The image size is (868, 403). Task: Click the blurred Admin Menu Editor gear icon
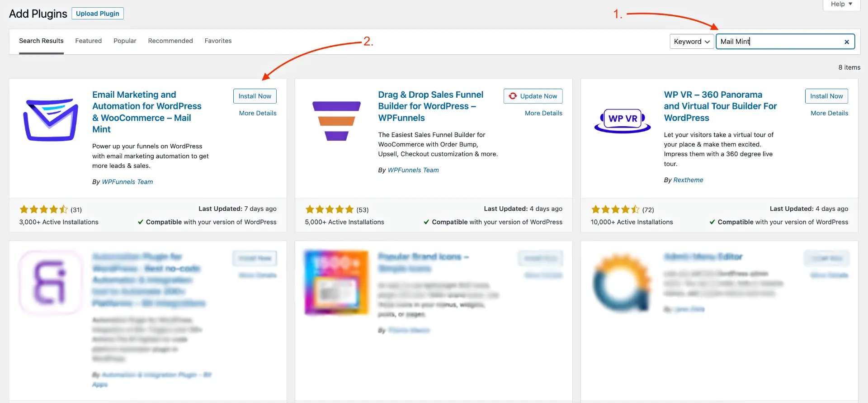click(623, 283)
